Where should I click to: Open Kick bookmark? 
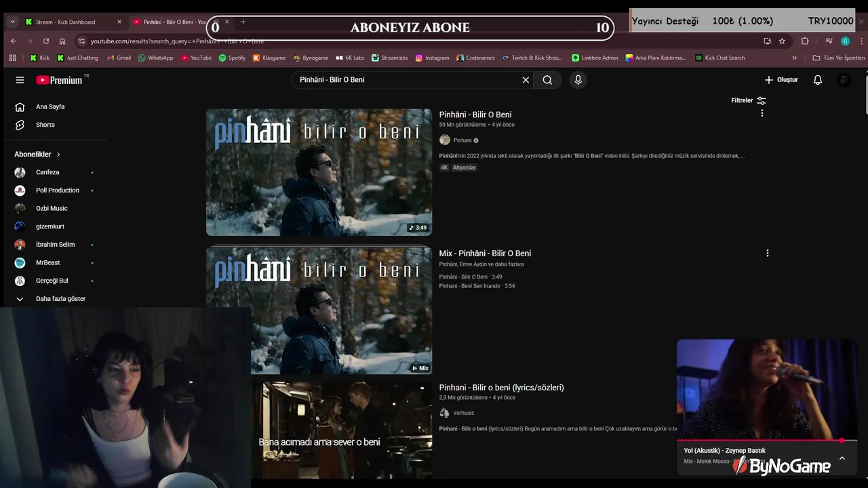39,58
